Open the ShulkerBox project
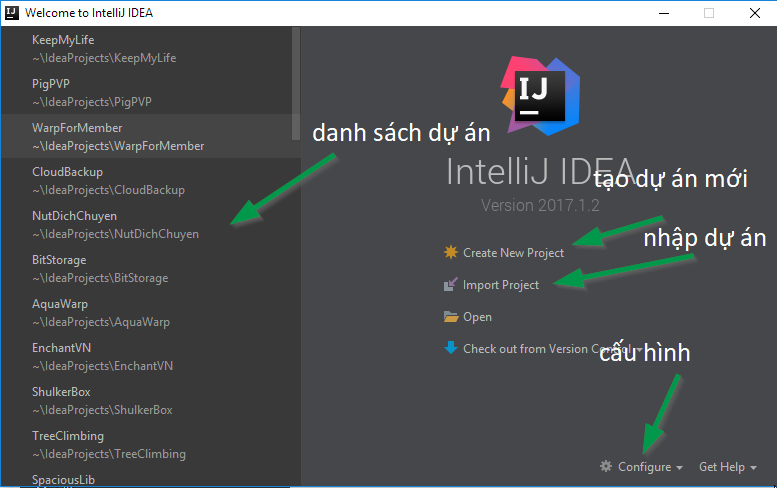This screenshot has height=488, width=777. [x=151, y=401]
